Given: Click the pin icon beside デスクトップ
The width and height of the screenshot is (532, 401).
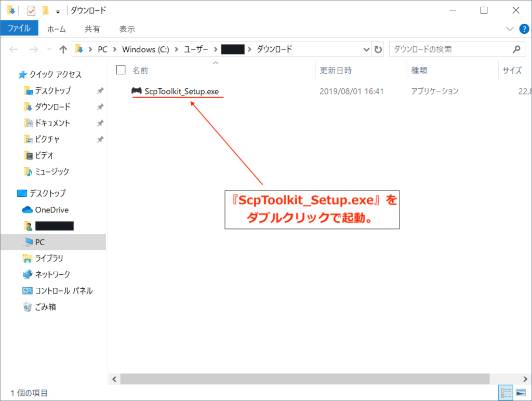Looking at the screenshot, I should pos(100,90).
